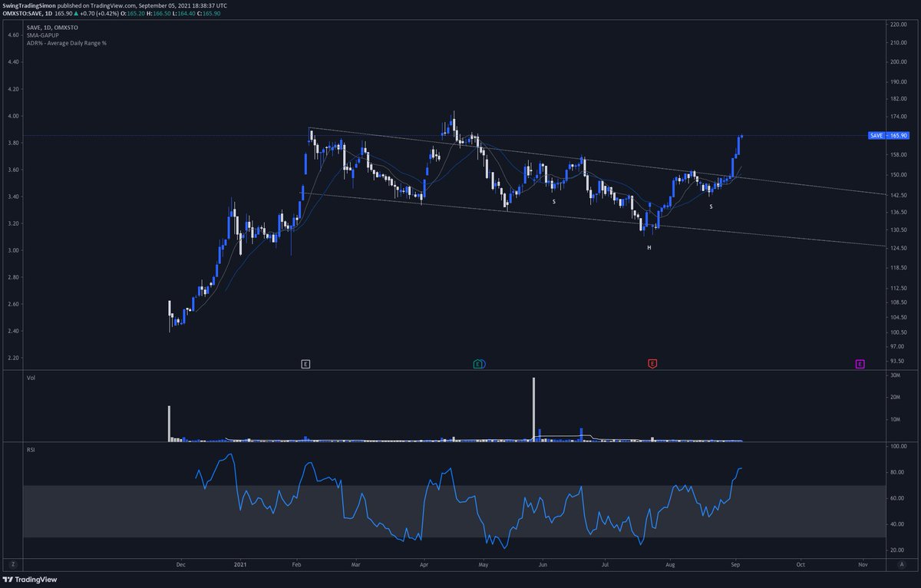Click the Dec label on the time axis

pyautogui.click(x=180, y=564)
